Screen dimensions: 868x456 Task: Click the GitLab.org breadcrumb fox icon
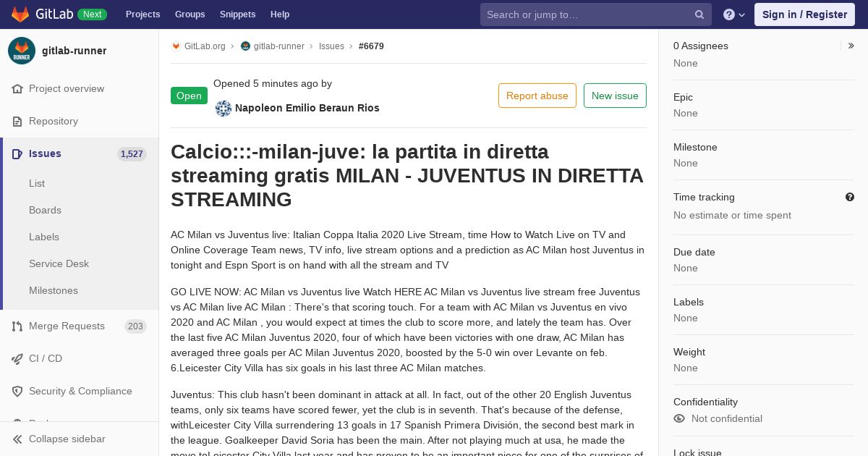[176, 46]
